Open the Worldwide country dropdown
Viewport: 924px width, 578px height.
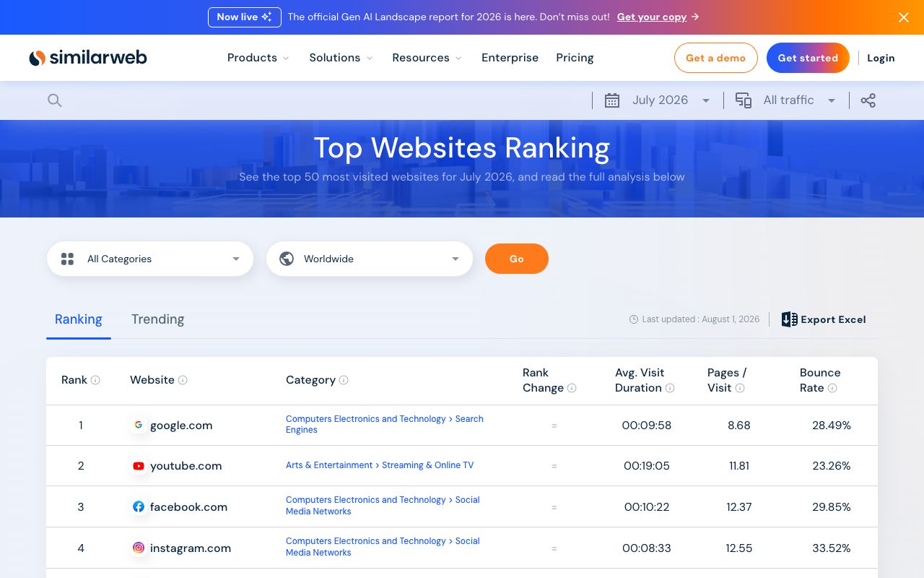click(x=370, y=259)
